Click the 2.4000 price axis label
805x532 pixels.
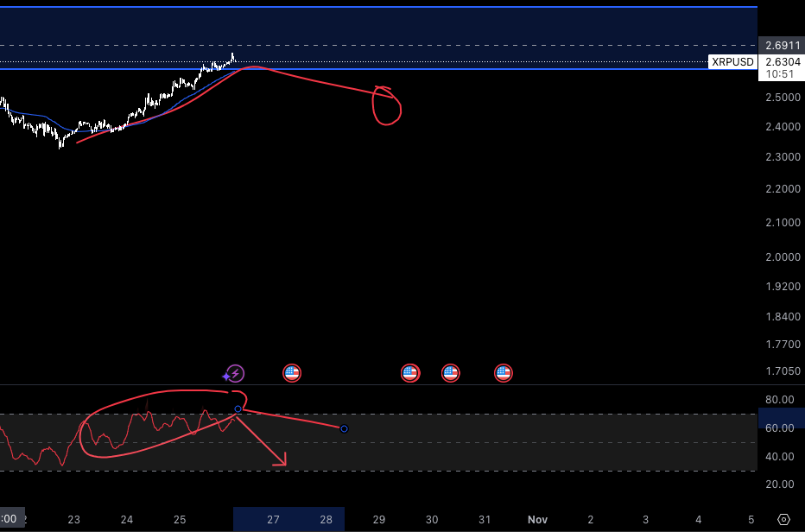[783, 127]
